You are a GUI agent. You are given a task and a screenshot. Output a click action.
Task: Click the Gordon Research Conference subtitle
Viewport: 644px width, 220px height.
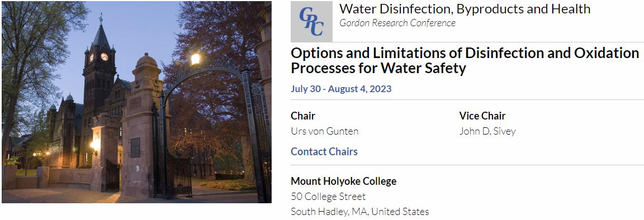(397, 23)
